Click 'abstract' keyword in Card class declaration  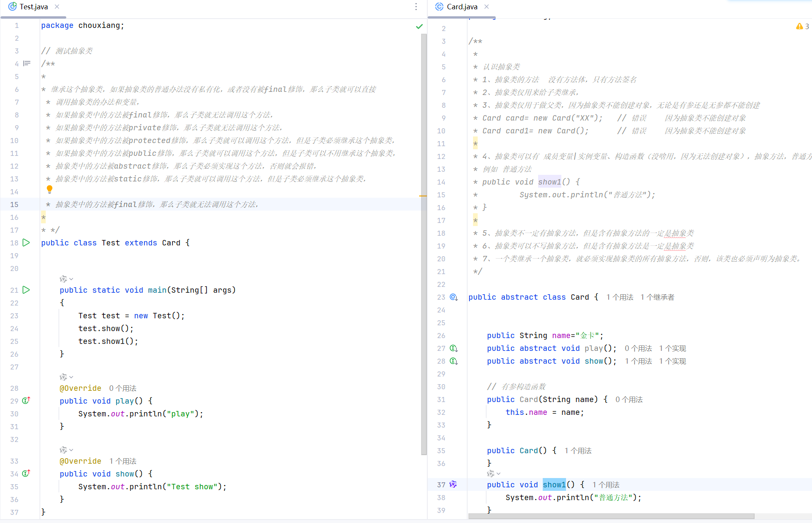tap(519, 297)
